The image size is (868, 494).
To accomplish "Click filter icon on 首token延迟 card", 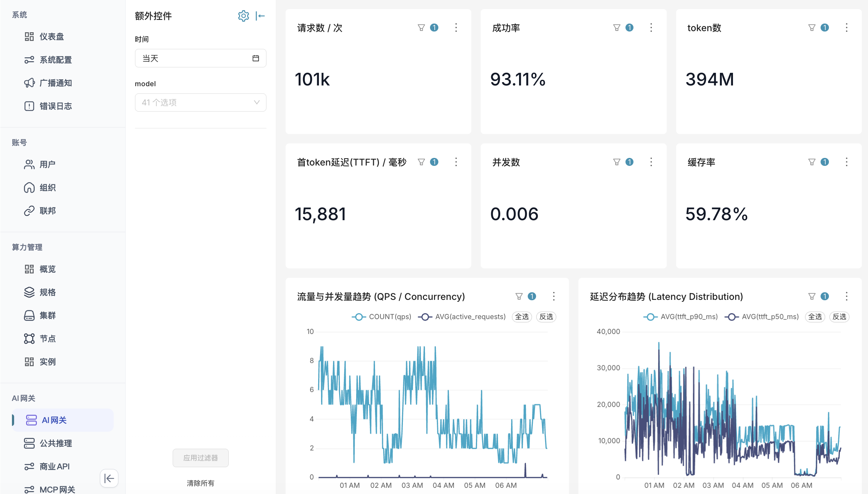I will (421, 162).
